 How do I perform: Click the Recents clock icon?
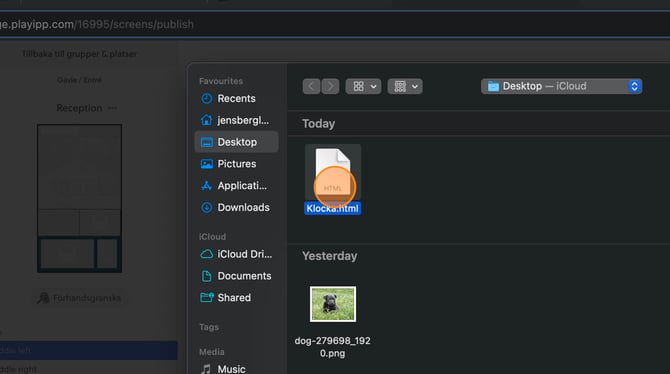click(x=206, y=98)
